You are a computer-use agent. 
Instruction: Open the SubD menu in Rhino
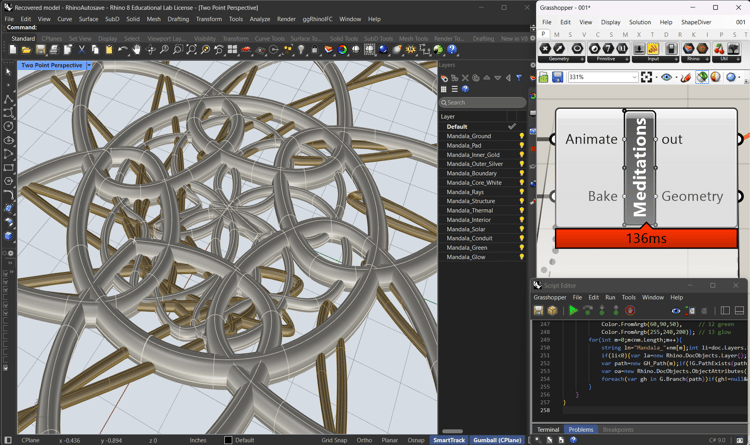coord(112,19)
